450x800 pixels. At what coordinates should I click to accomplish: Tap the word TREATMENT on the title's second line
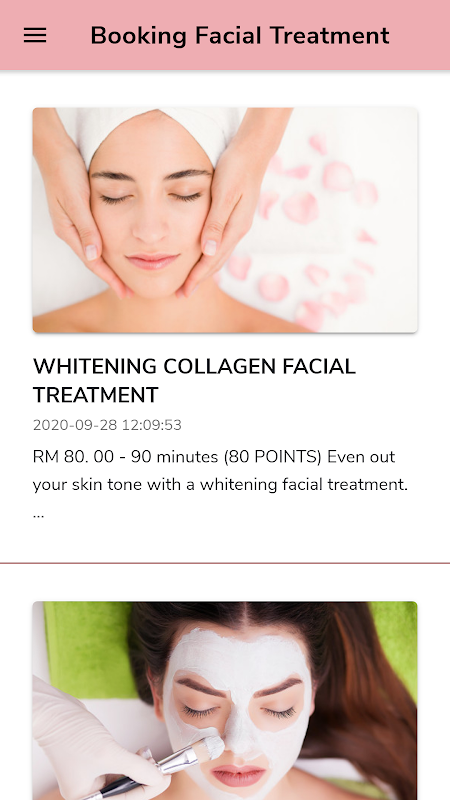click(x=96, y=395)
